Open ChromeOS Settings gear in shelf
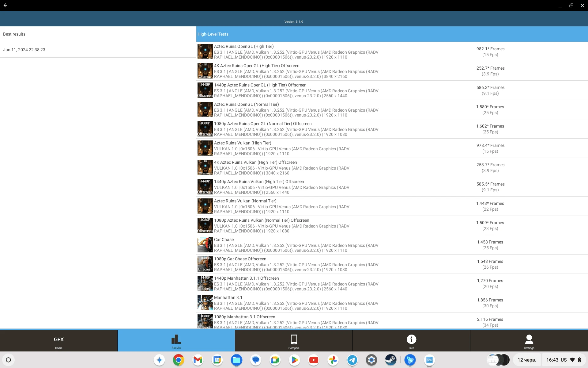The height and width of the screenshot is (368, 588). 371,360
